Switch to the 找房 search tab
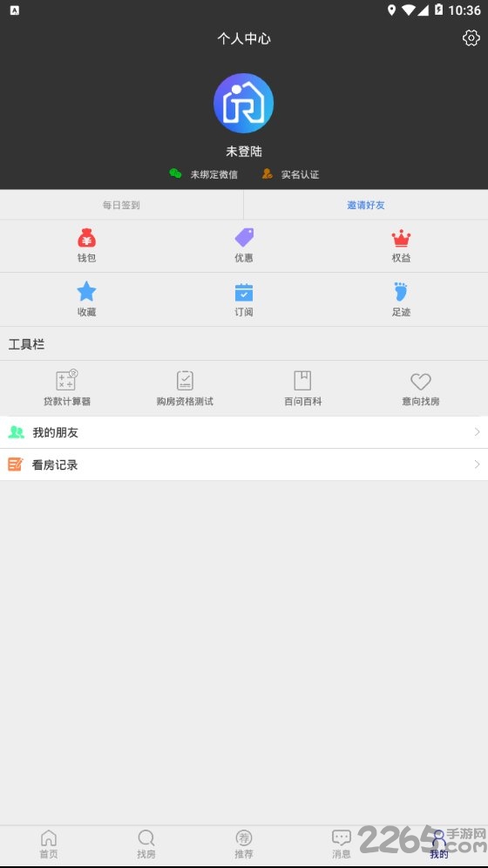Image resolution: width=488 pixels, height=868 pixels. [146, 844]
